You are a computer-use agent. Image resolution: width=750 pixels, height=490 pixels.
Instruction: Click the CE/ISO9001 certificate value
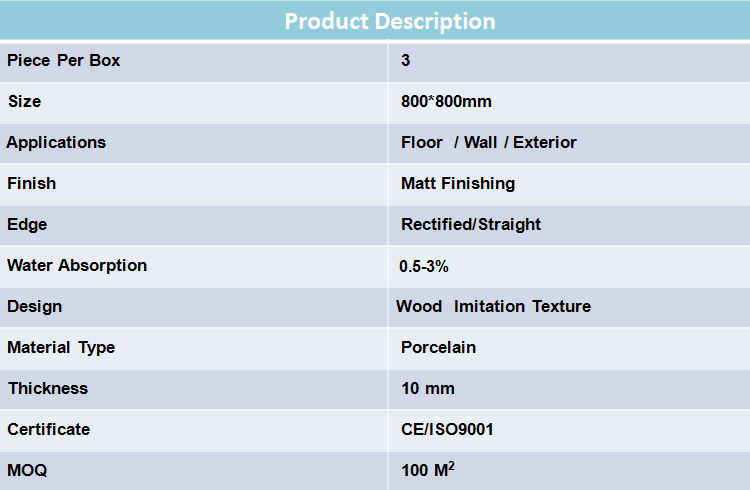(447, 429)
